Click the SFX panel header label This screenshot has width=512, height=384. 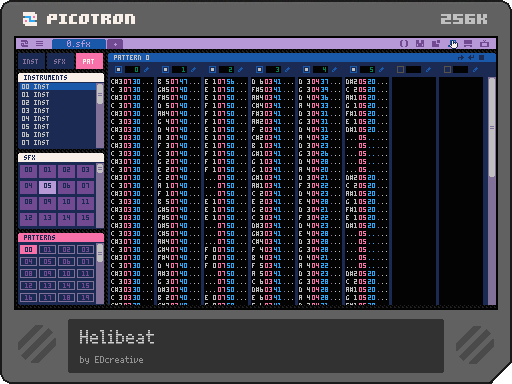coord(29,157)
